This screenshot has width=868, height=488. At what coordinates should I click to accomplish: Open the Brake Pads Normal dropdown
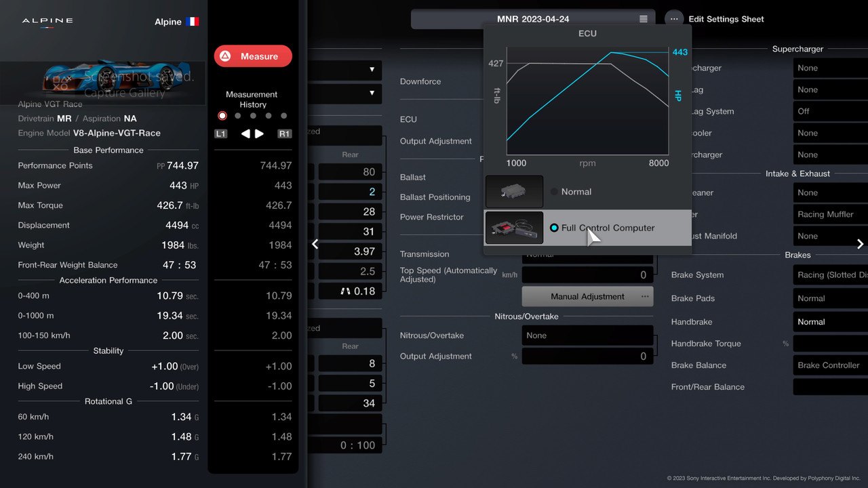click(x=831, y=298)
